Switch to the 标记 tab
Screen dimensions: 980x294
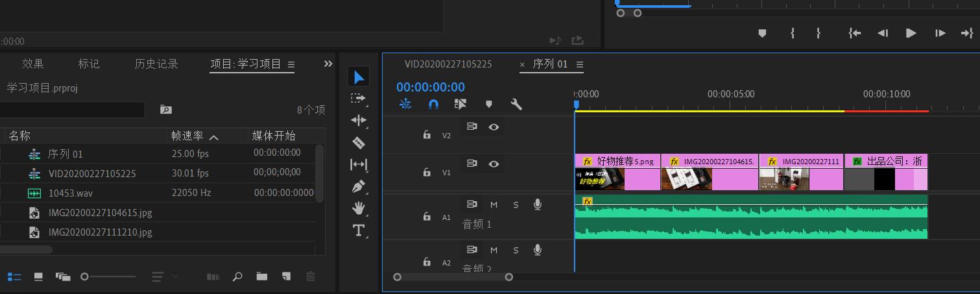pos(89,64)
